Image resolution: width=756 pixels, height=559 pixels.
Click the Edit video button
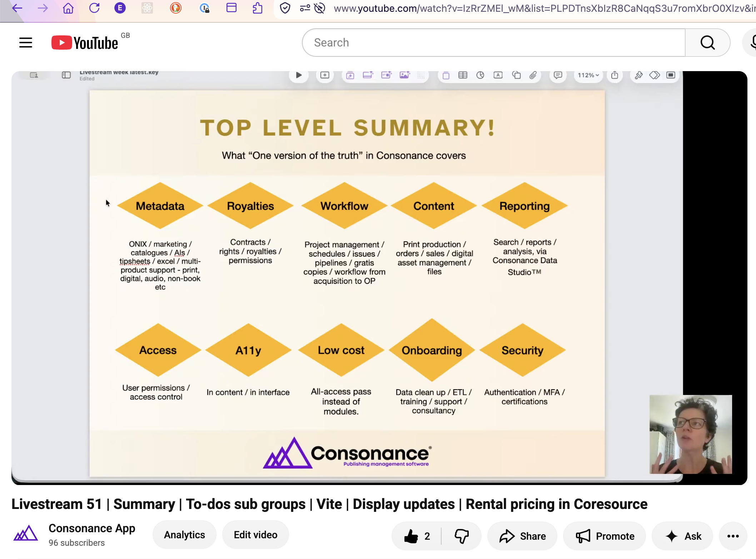click(x=255, y=535)
